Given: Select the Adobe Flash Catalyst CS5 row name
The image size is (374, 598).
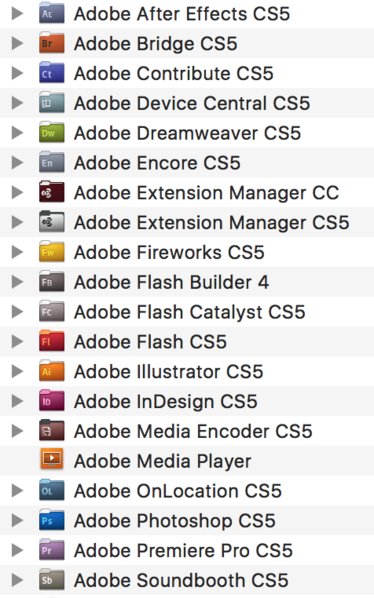Looking at the screenshot, I should pyautogui.click(x=190, y=312).
